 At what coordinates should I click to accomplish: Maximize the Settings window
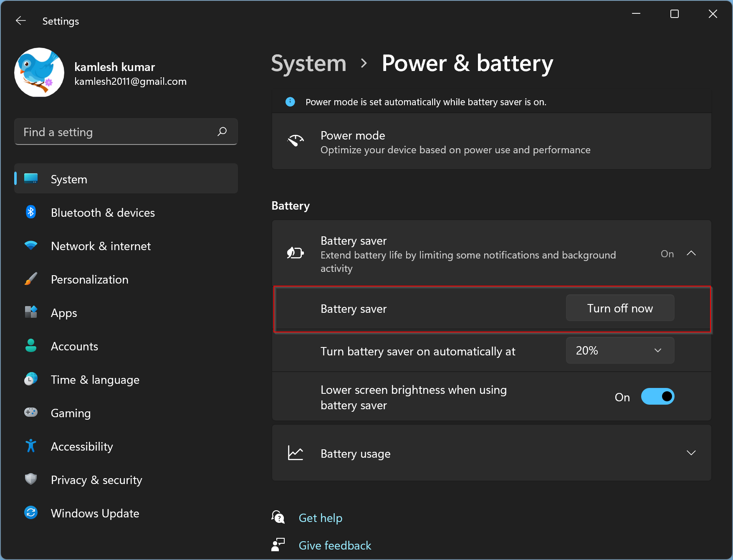(x=675, y=14)
